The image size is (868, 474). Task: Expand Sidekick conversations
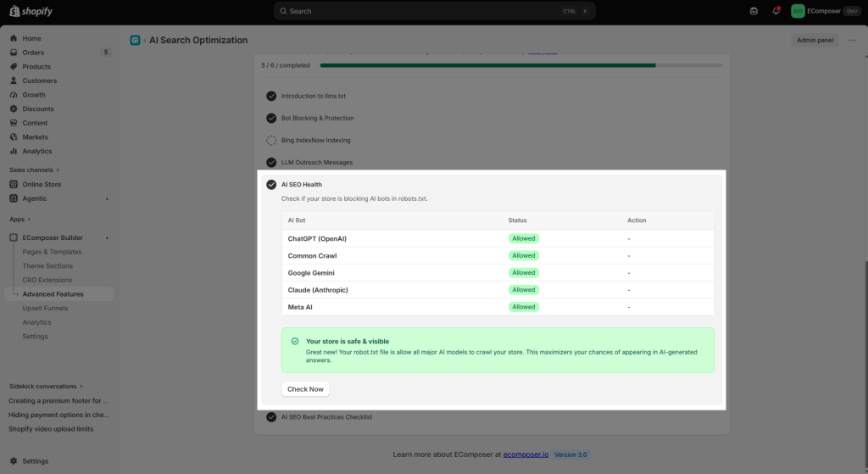pos(46,386)
